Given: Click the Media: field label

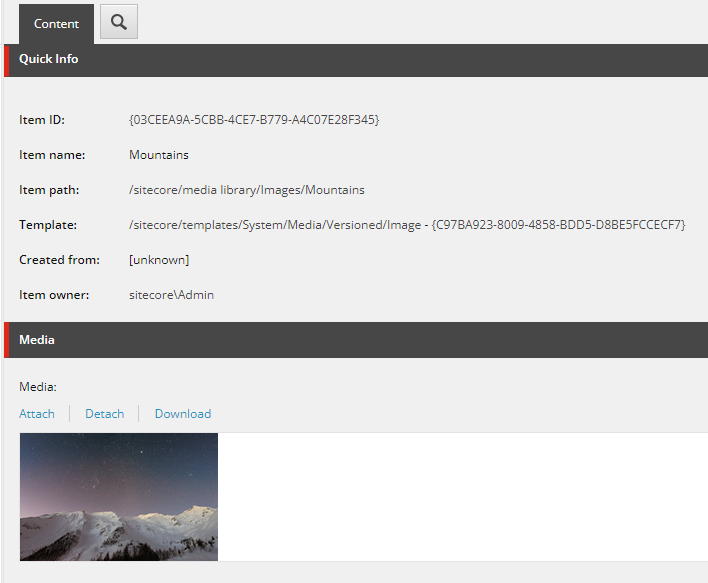Looking at the screenshot, I should [38, 386].
